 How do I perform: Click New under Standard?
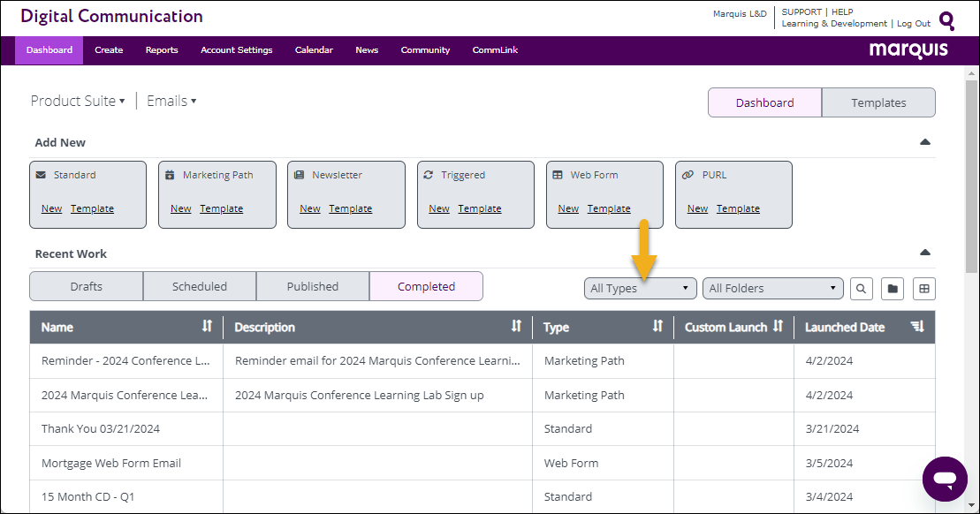(x=52, y=208)
